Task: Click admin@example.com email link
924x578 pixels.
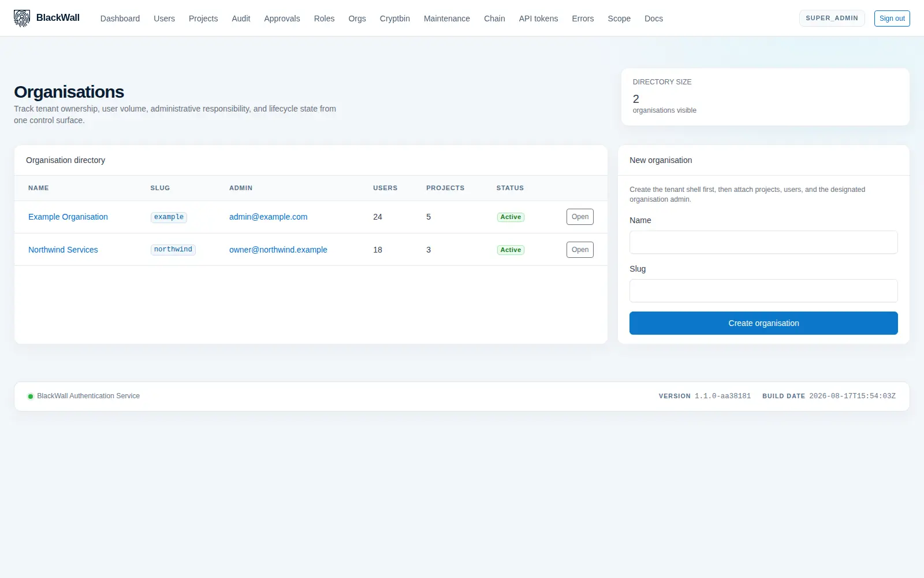Action: point(268,217)
